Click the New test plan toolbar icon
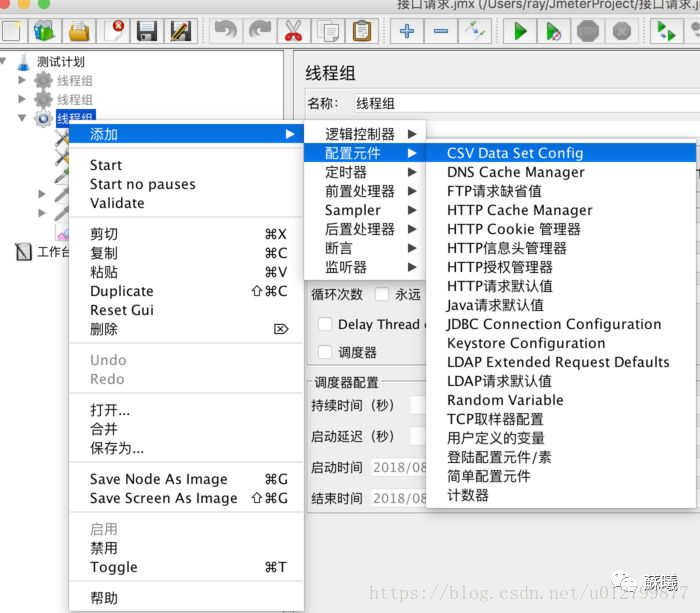This screenshot has width=700, height=613. click(x=12, y=31)
